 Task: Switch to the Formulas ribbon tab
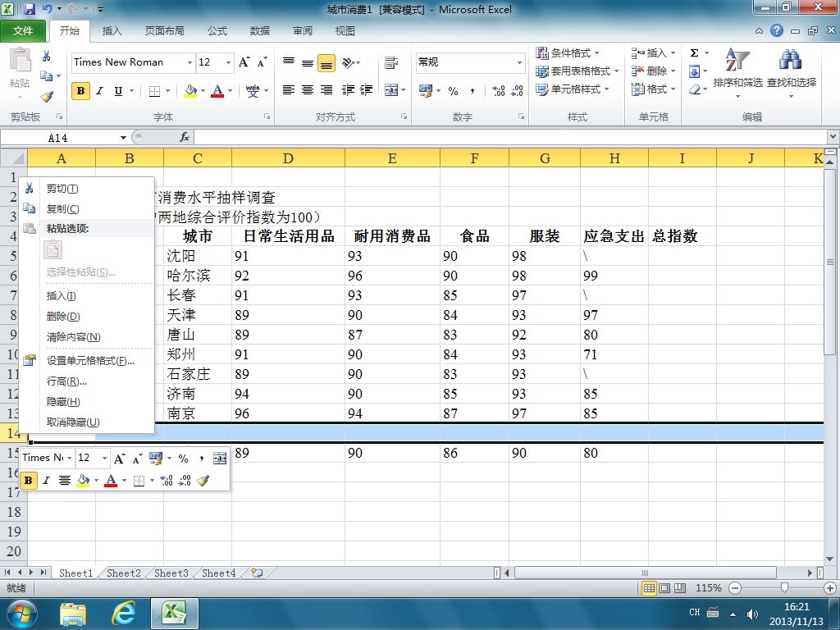[217, 31]
